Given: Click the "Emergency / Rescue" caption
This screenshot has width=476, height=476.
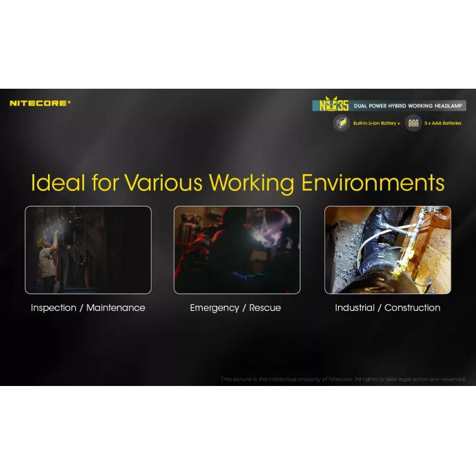Looking at the screenshot, I should [236, 308].
